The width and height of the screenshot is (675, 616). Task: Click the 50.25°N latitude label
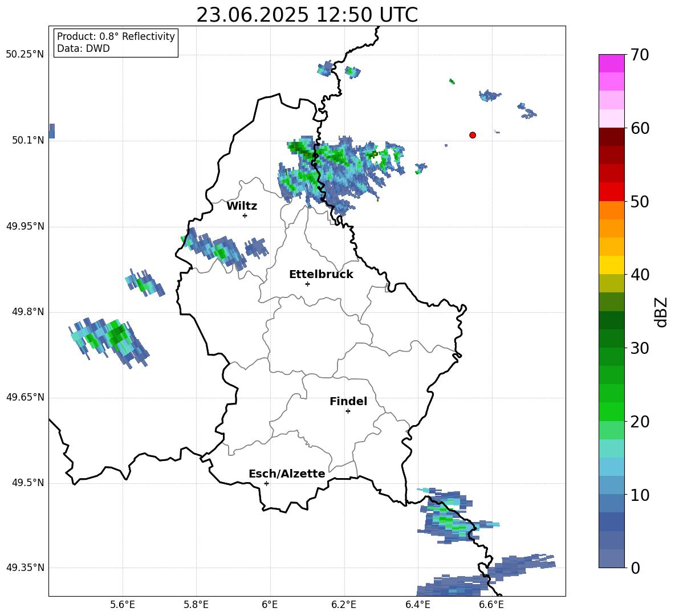(25, 55)
